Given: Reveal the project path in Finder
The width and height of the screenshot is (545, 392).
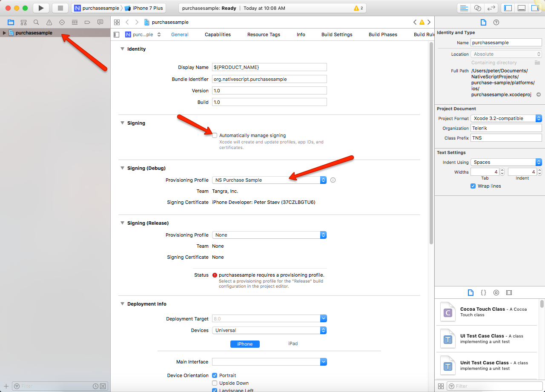Looking at the screenshot, I should click(539, 94).
